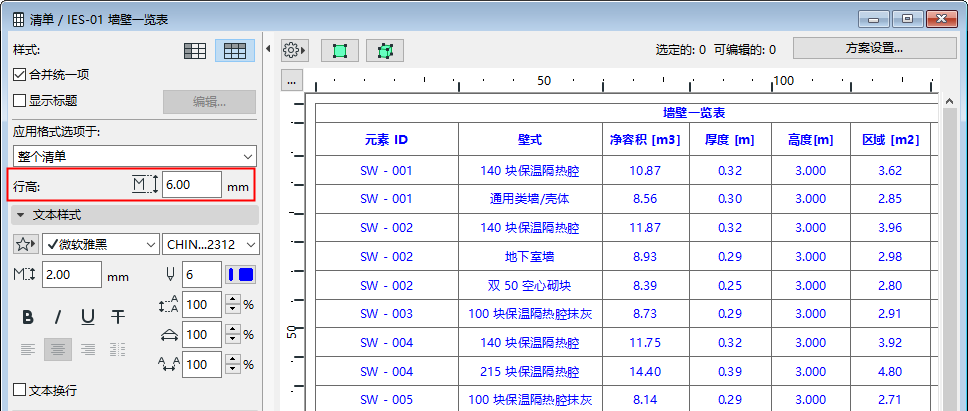Select the first table style icon
The width and height of the screenshot is (968, 411).
pos(195,51)
